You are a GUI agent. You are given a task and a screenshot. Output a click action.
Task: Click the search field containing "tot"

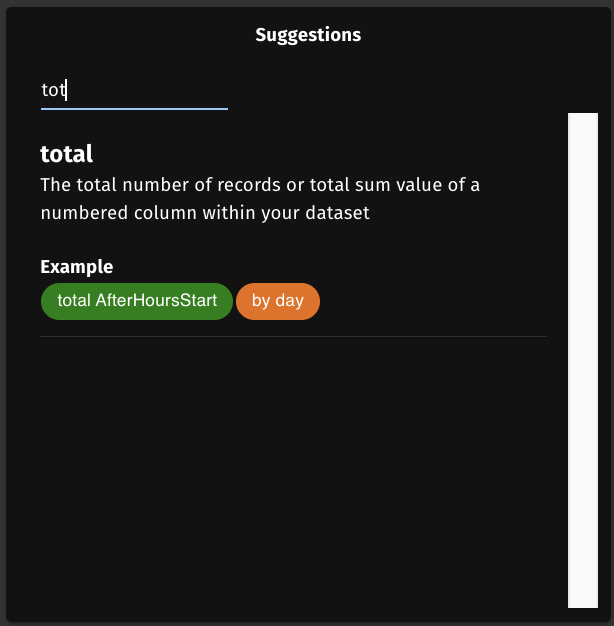134,90
